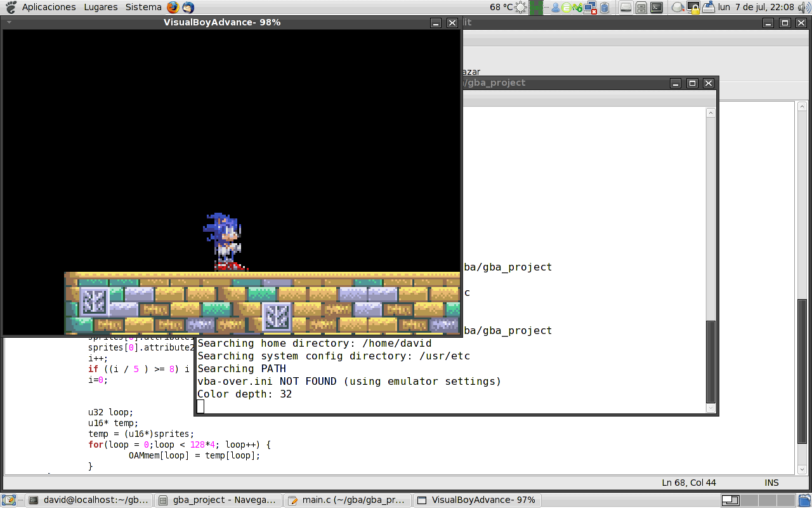Open the volume control speaker icon
Viewport: 812px width, 508px height.
pos(804,8)
